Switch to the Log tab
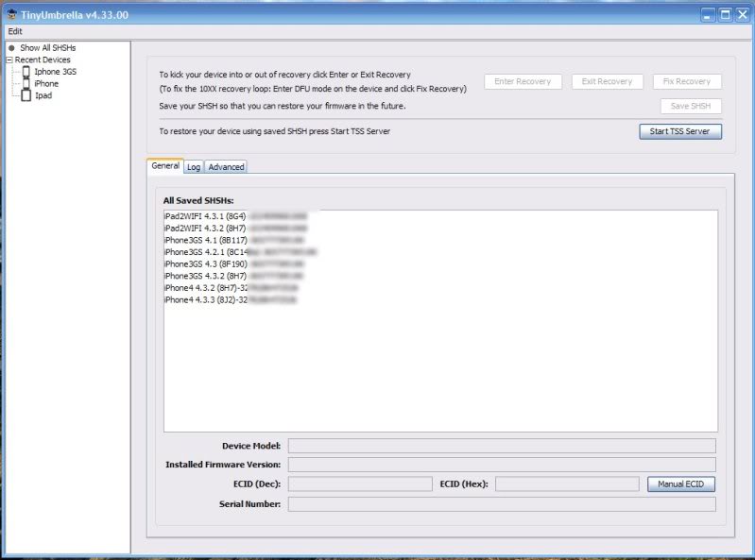Screen dimensions: 755x560 coord(194,167)
